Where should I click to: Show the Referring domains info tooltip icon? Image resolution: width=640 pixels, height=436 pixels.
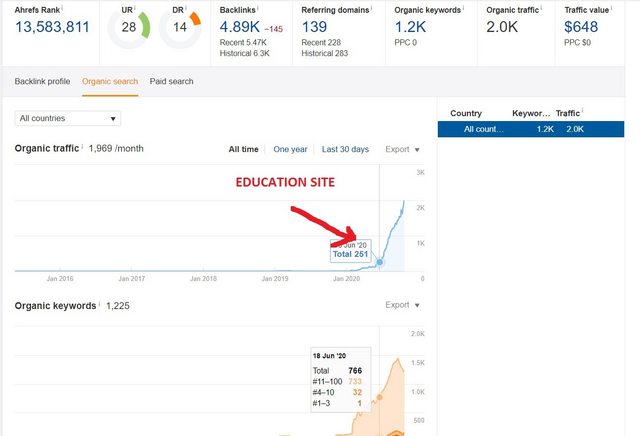[370, 8]
